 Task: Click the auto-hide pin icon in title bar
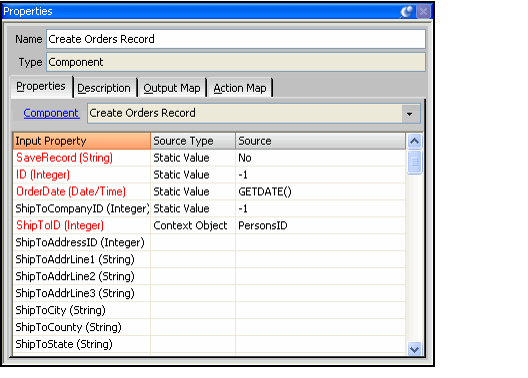tap(407, 12)
